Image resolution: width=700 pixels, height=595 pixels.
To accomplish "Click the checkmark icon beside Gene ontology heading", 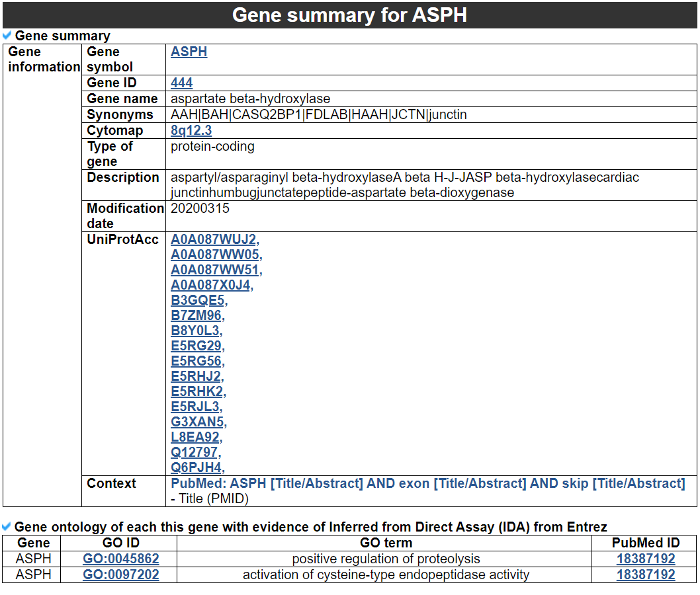I will [7, 526].
